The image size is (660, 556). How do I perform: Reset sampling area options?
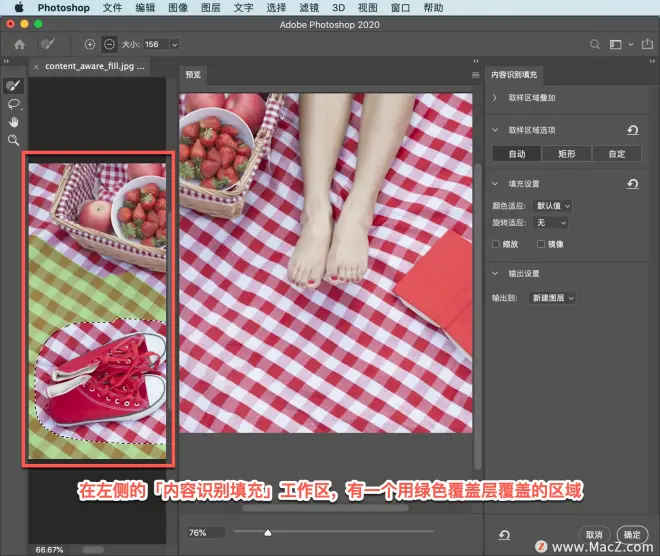pos(633,130)
